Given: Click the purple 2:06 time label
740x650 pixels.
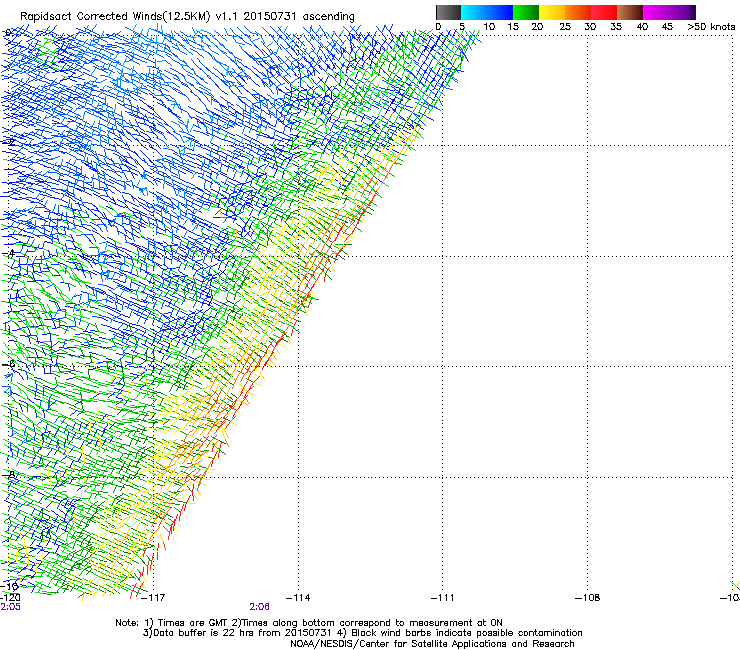Looking at the screenshot, I should click(x=260, y=607).
